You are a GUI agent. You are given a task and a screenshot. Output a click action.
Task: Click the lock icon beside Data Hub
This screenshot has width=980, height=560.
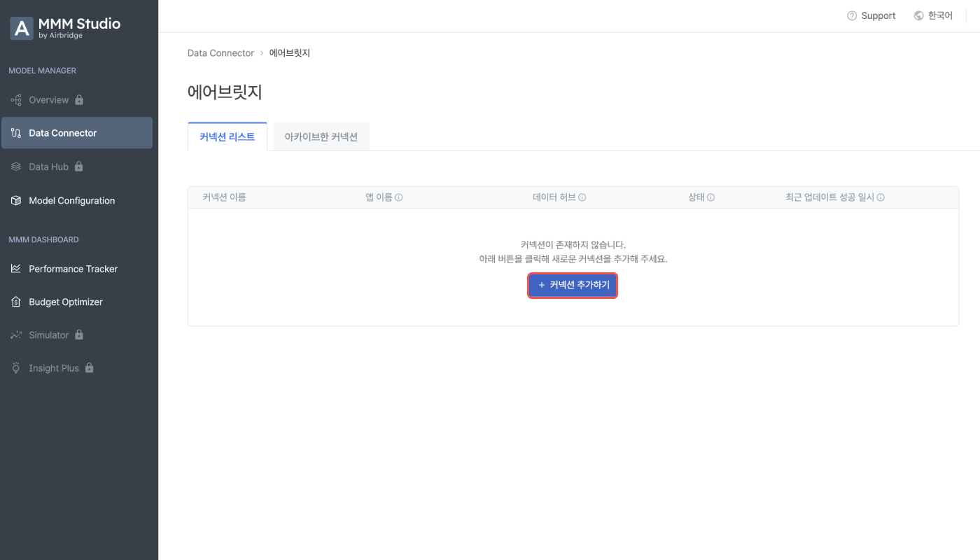(79, 167)
